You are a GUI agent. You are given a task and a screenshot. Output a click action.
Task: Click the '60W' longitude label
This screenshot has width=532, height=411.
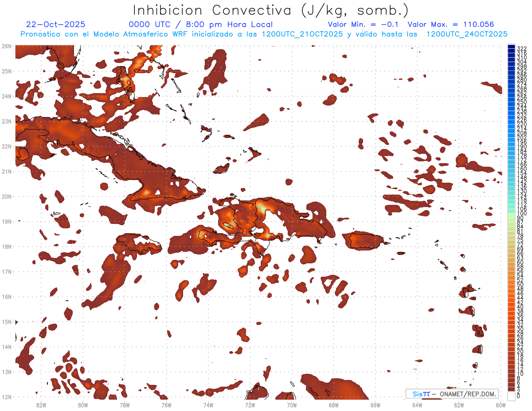pos(501,405)
